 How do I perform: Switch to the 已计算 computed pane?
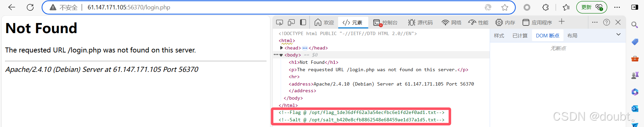[520, 36]
